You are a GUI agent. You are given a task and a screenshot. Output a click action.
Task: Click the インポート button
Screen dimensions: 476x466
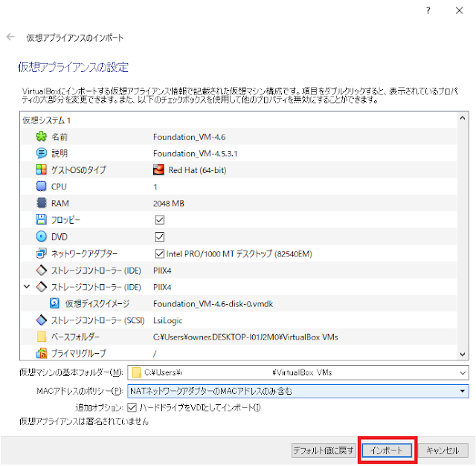tap(387, 450)
